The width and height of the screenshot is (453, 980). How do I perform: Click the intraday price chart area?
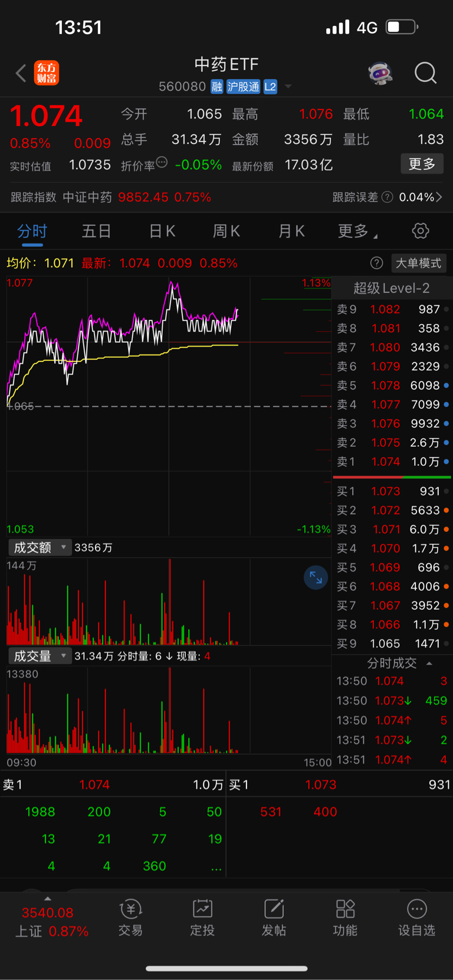pyautogui.click(x=169, y=406)
